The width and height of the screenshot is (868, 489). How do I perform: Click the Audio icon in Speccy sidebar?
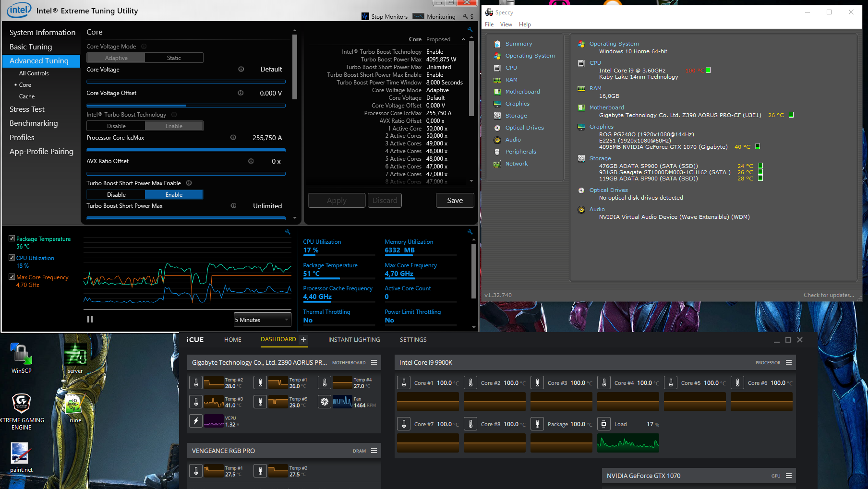(x=497, y=140)
